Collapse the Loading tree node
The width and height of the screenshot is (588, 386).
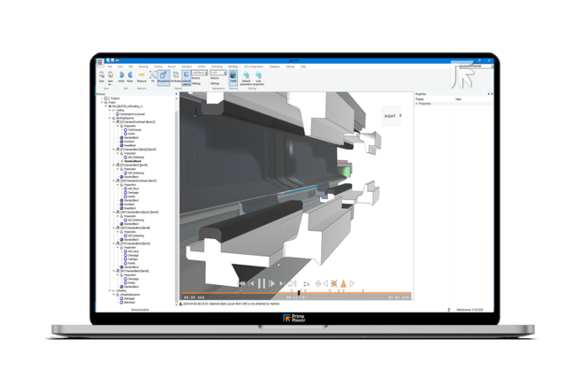[x=110, y=111]
